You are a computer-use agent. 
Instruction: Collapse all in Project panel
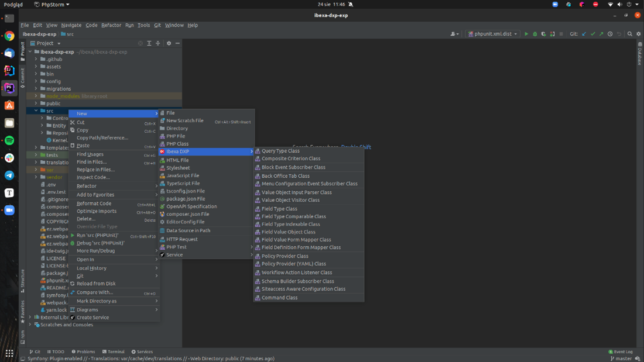point(157,43)
